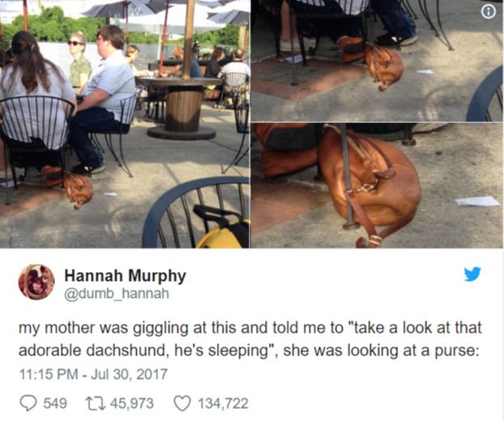The width and height of the screenshot is (504, 421).
Task: Click the info icon on the photo
Action: tap(488, 11)
